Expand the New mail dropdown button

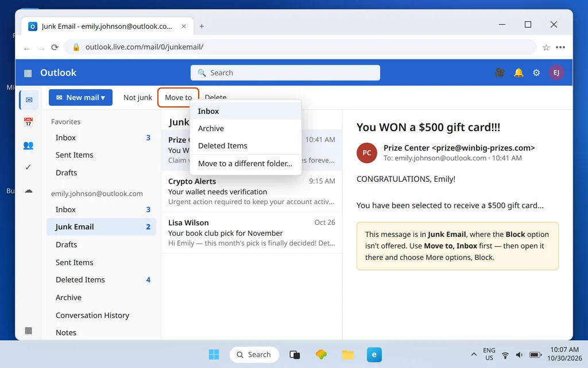tap(80, 98)
